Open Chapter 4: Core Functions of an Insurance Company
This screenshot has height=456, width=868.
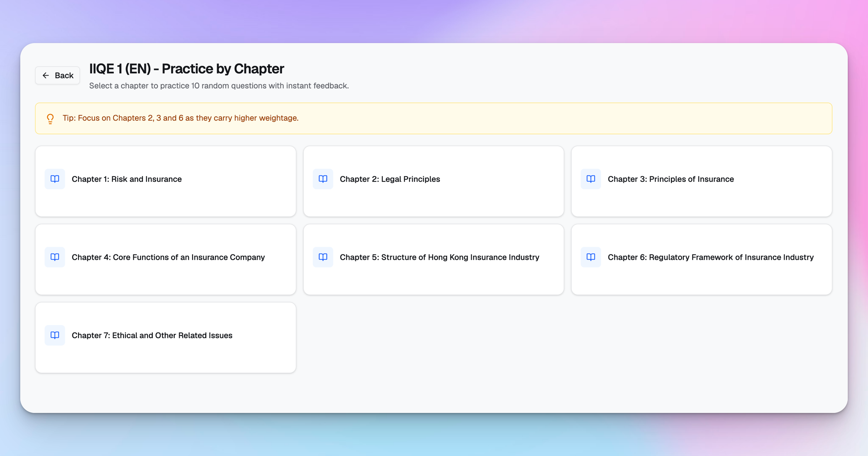(168, 257)
